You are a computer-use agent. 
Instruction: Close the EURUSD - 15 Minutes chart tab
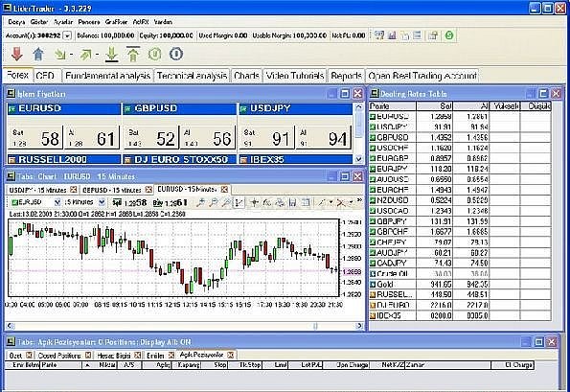[225, 189]
